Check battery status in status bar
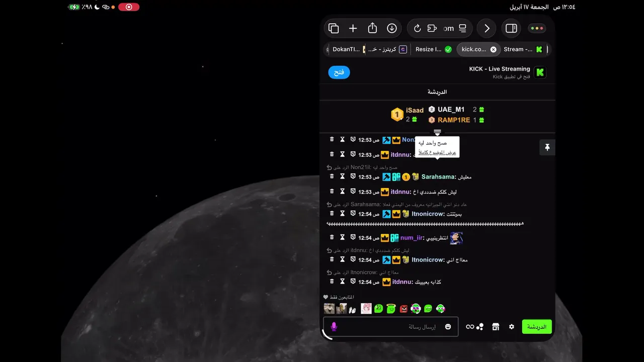The height and width of the screenshot is (362, 644). (x=79, y=7)
